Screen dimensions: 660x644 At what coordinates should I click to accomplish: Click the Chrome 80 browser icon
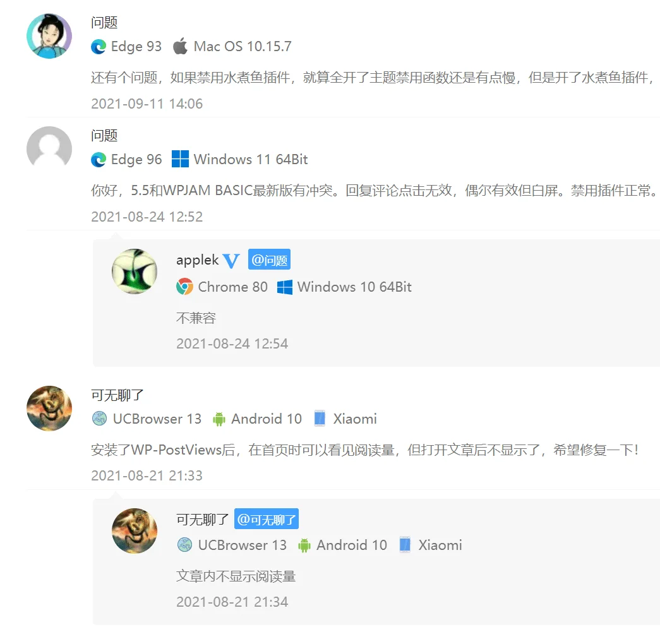coord(184,287)
